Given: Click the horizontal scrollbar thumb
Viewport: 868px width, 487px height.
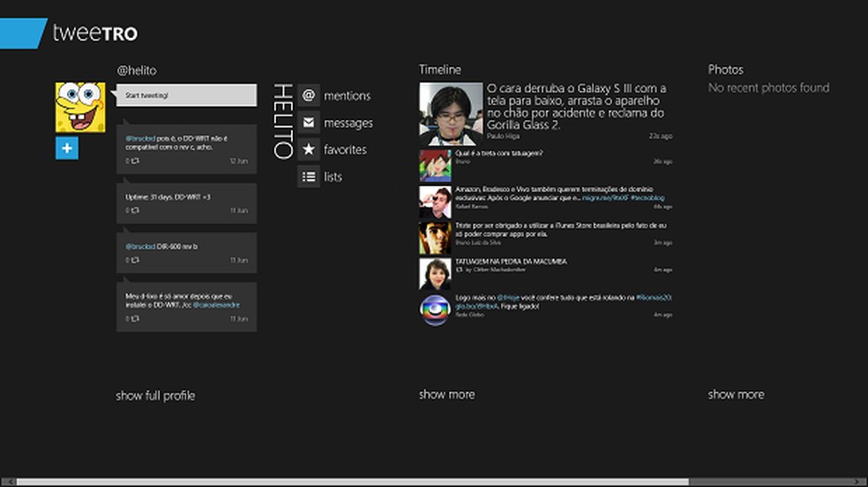Looking at the screenshot, I should click(352, 482).
